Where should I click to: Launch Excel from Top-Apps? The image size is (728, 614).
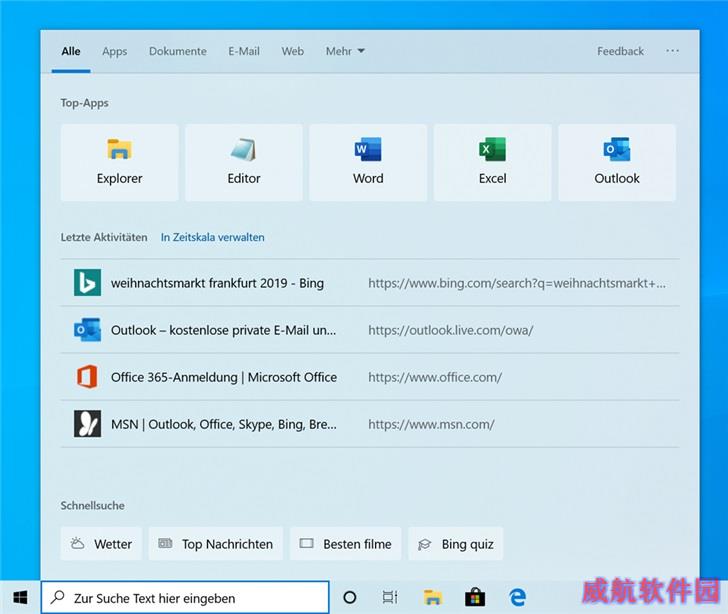pos(493,163)
